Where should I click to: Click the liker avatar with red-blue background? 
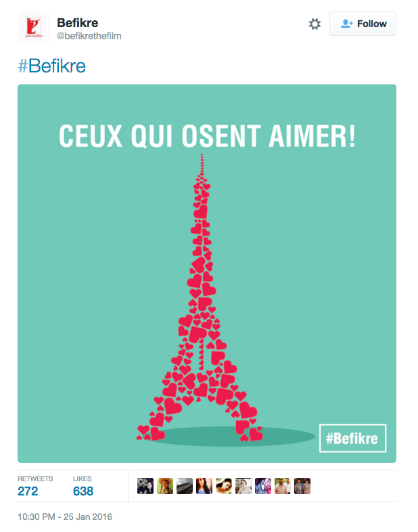point(263,486)
